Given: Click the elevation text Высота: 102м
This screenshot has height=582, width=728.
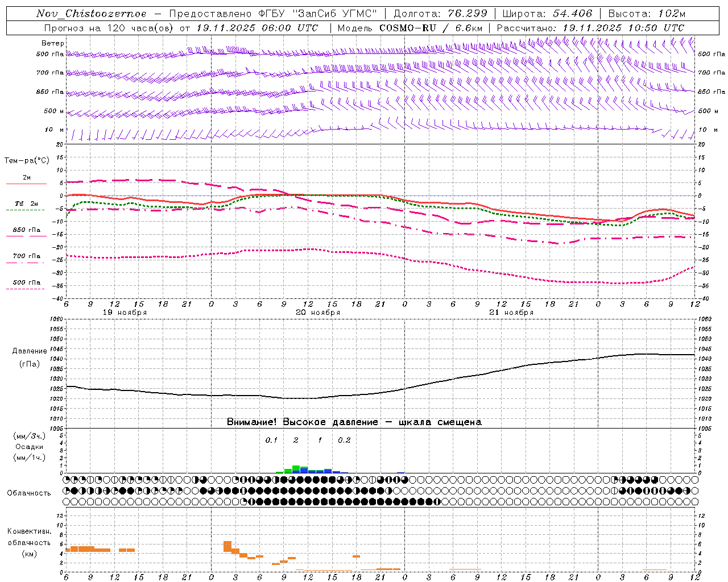Looking at the screenshot, I should pos(647,14).
